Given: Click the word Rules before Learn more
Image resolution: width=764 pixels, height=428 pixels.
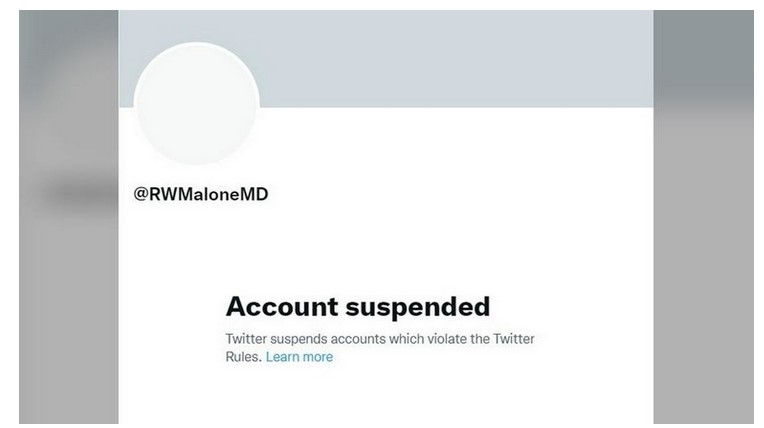Looking at the screenshot, I should coord(243,357).
